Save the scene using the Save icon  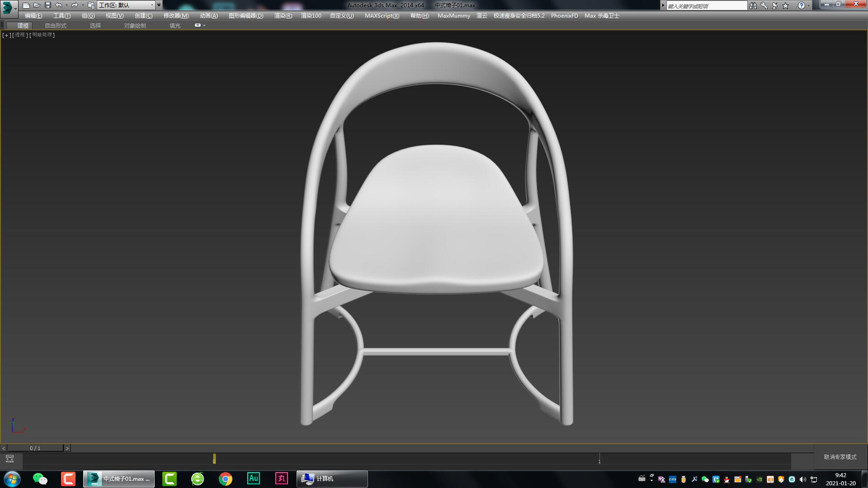tap(47, 5)
